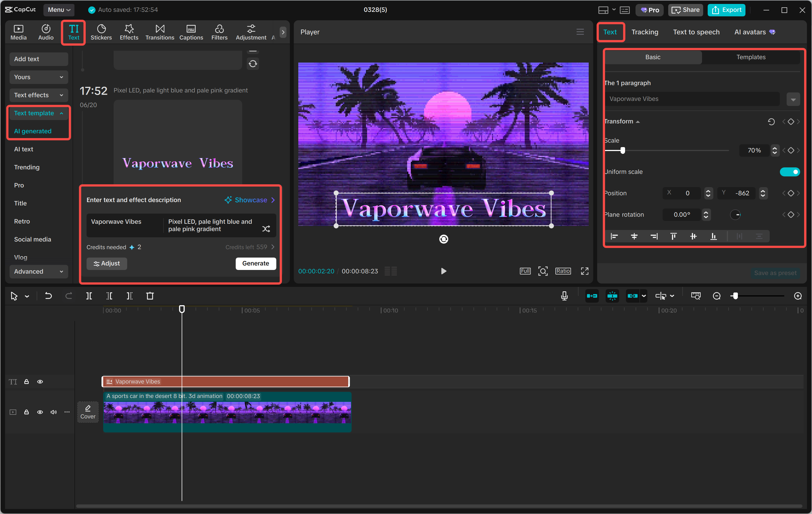Open the Transitions panel
This screenshot has height=514, width=812.
click(x=160, y=32)
